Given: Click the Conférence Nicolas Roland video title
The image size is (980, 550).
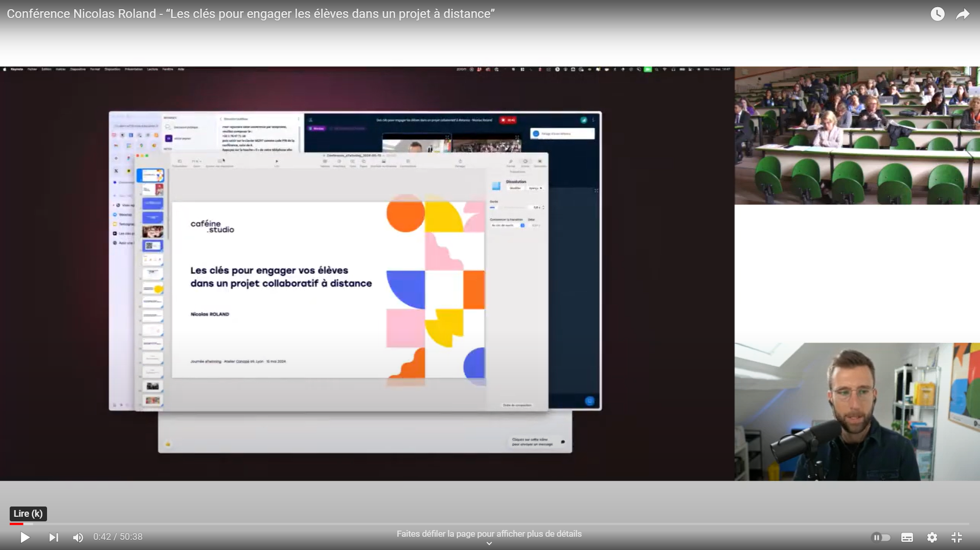Looking at the screenshot, I should [250, 14].
